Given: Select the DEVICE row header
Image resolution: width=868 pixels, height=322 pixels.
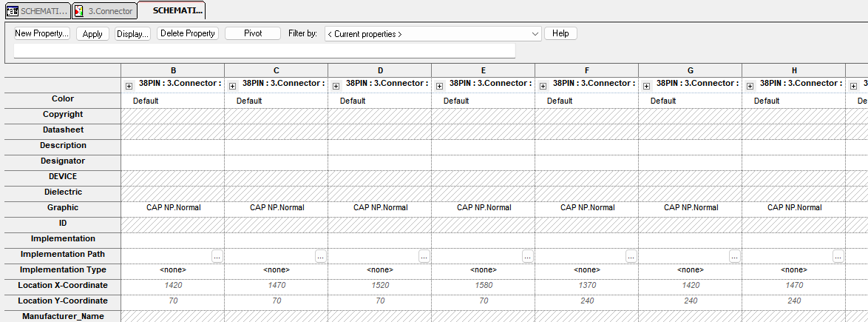Looking at the screenshot, I should pos(63,177).
